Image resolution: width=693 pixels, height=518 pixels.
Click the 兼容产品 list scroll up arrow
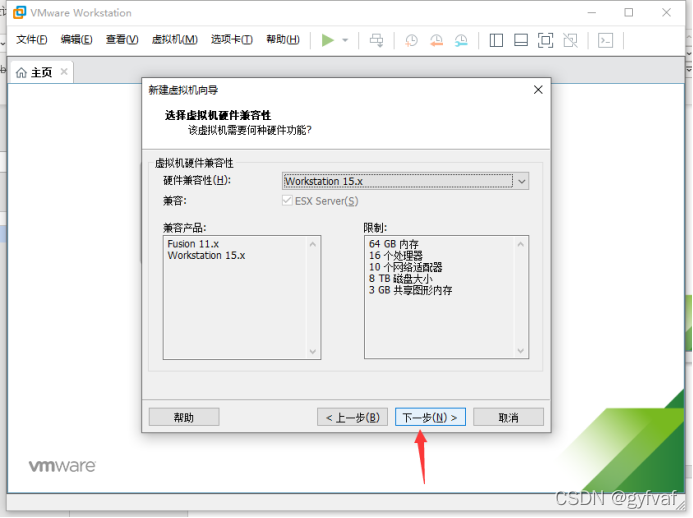click(313, 244)
